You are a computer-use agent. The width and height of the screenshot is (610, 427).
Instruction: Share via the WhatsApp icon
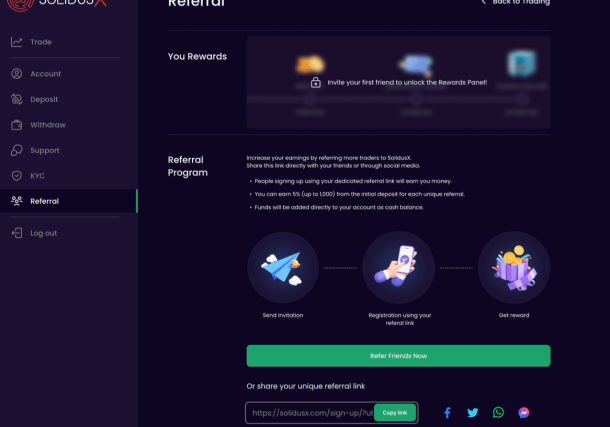point(498,413)
